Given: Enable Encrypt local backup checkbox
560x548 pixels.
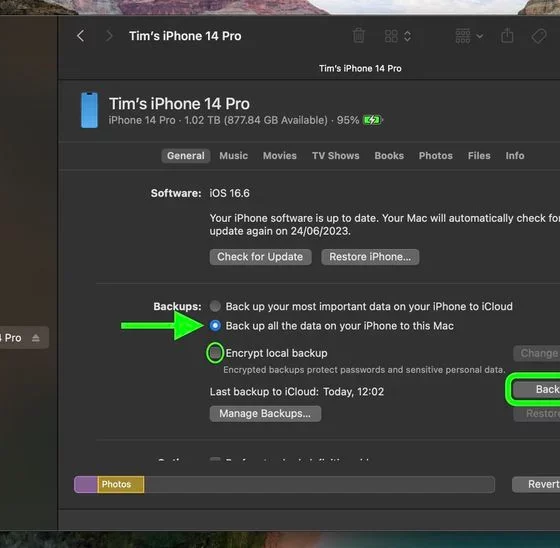Looking at the screenshot, I should click(x=215, y=353).
